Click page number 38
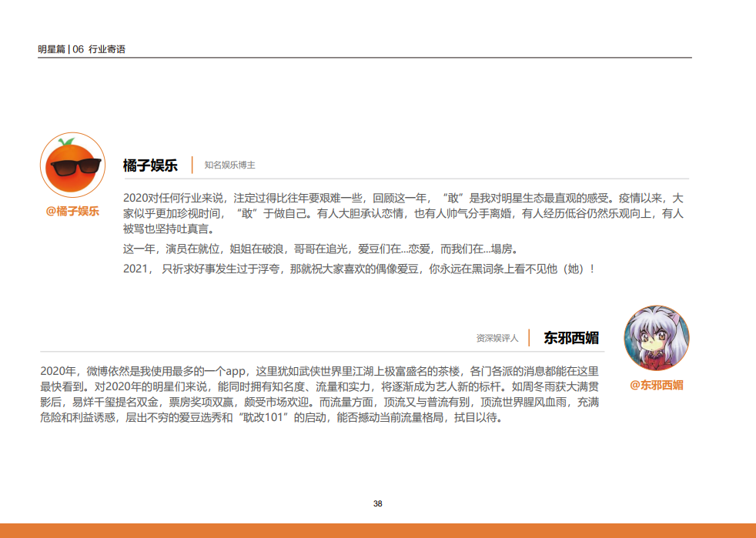The height and width of the screenshot is (538, 756). [x=377, y=504]
